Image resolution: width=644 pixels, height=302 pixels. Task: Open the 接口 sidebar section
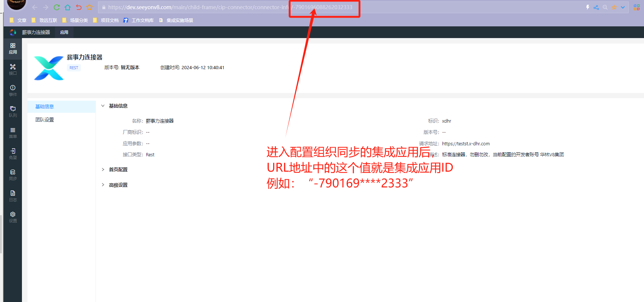coord(13,69)
